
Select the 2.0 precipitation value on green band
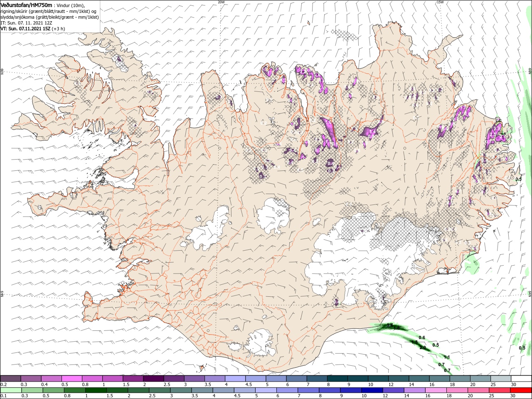pos(423,347)
